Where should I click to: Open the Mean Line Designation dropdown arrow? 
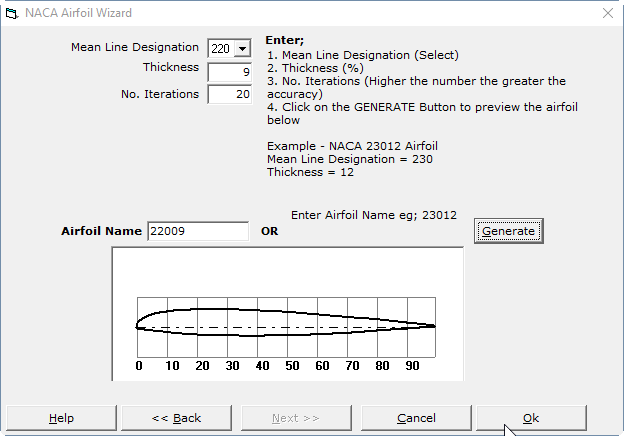(242, 49)
